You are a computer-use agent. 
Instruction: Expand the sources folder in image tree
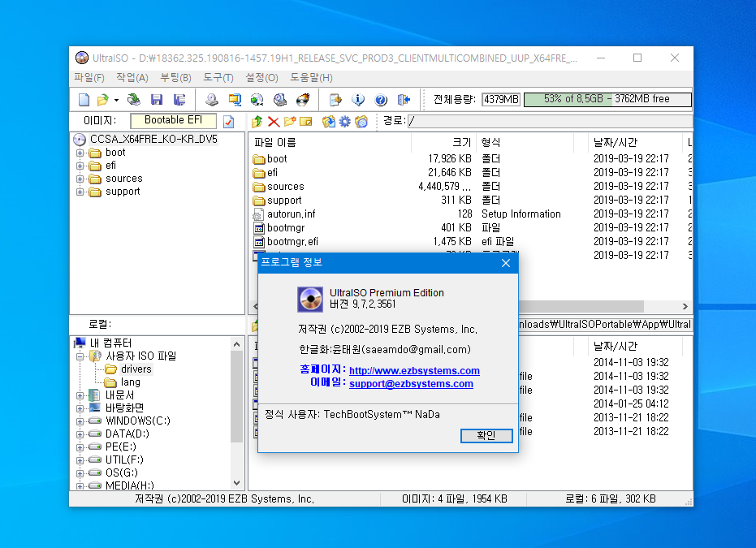point(80,179)
